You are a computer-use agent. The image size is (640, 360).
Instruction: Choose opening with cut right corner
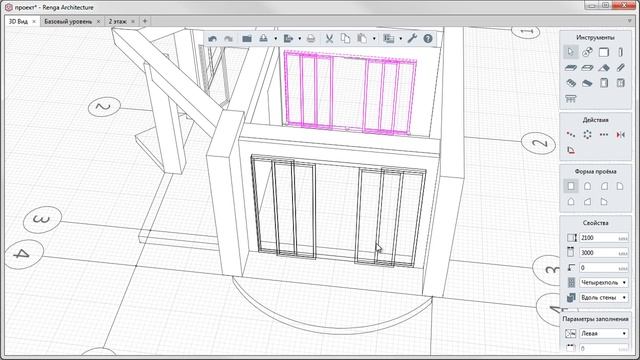[620, 186]
